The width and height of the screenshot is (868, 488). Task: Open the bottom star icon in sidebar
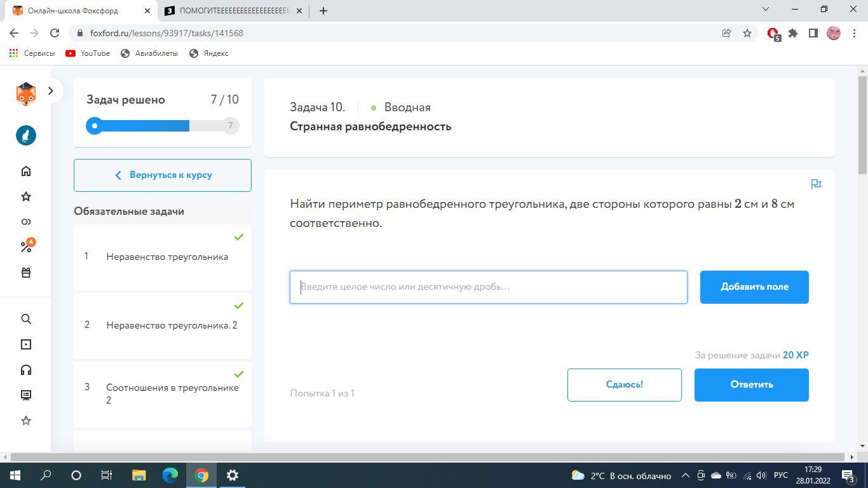pyautogui.click(x=26, y=421)
